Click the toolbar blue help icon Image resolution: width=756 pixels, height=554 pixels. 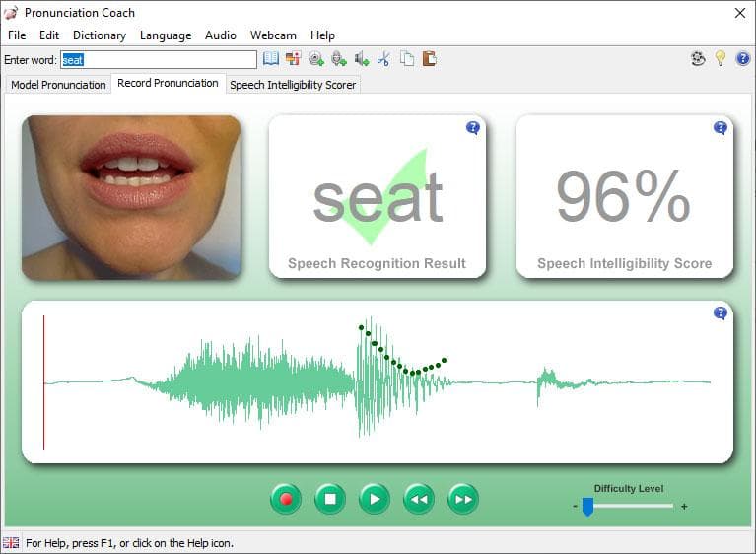[743, 58]
